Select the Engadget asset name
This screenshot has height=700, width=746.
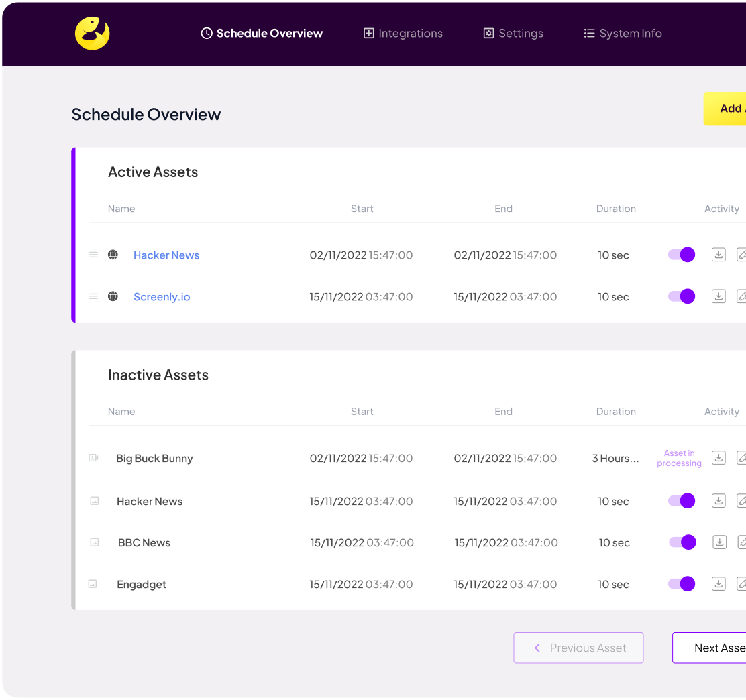(142, 585)
